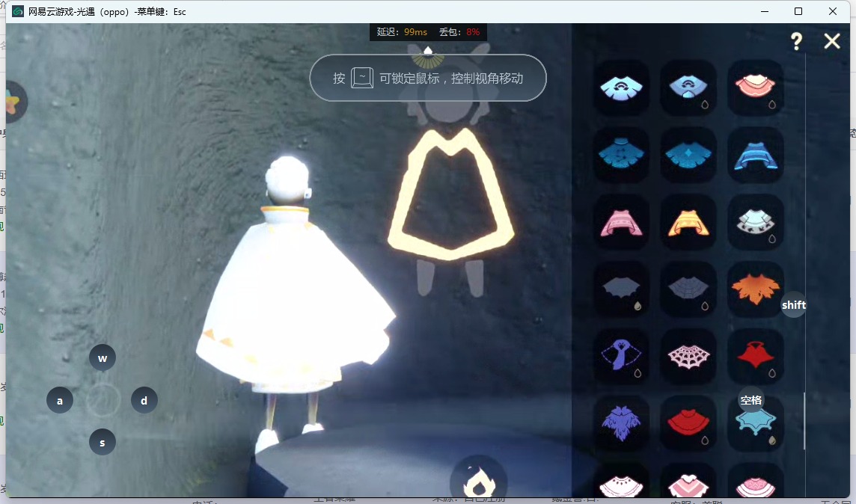Select the dark blue dotted cape
The width and height of the screenshot is (856, 504).
pos(621,155)
